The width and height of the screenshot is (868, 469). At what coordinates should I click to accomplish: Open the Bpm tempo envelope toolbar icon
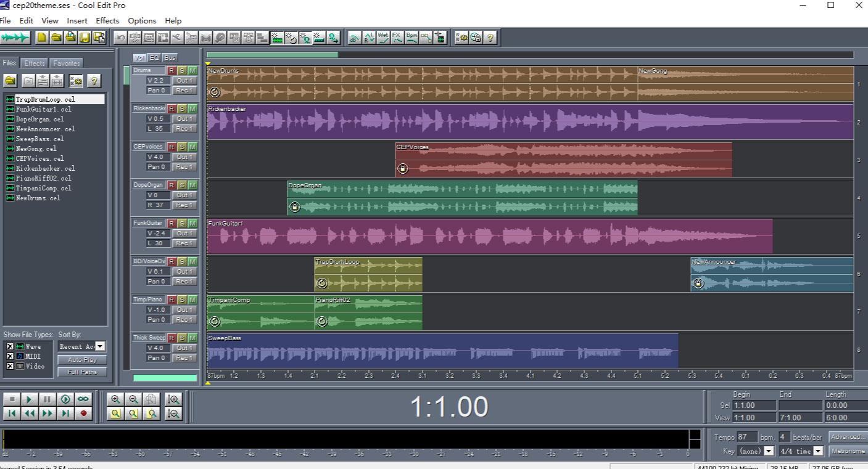(411, 38)
